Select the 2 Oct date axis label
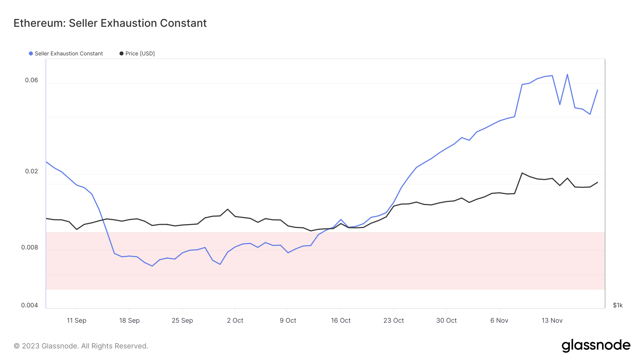The image size is (644, 362). pyautogui.click(x=235, y=321)
